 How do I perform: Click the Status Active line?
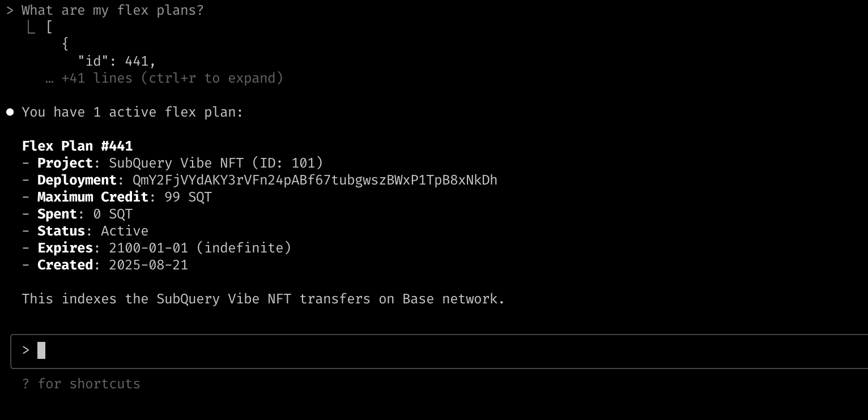tap(85, 231)
